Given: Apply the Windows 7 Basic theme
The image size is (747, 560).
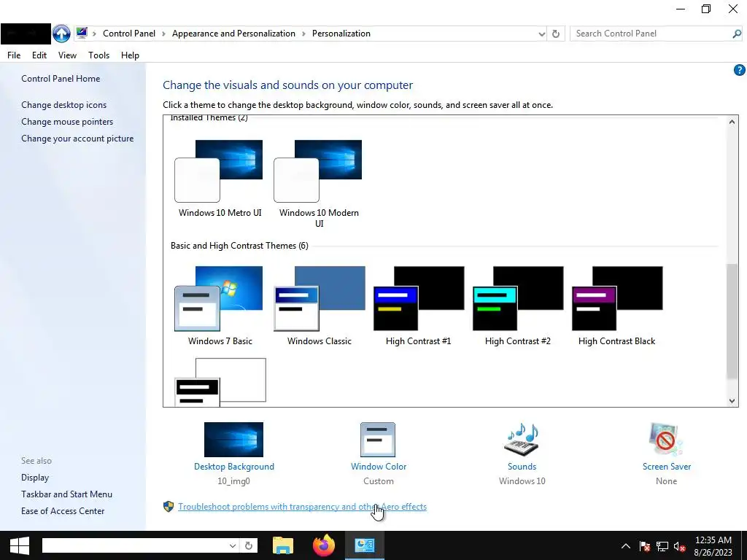Looking at the screenshot, I should coord(220,306).
